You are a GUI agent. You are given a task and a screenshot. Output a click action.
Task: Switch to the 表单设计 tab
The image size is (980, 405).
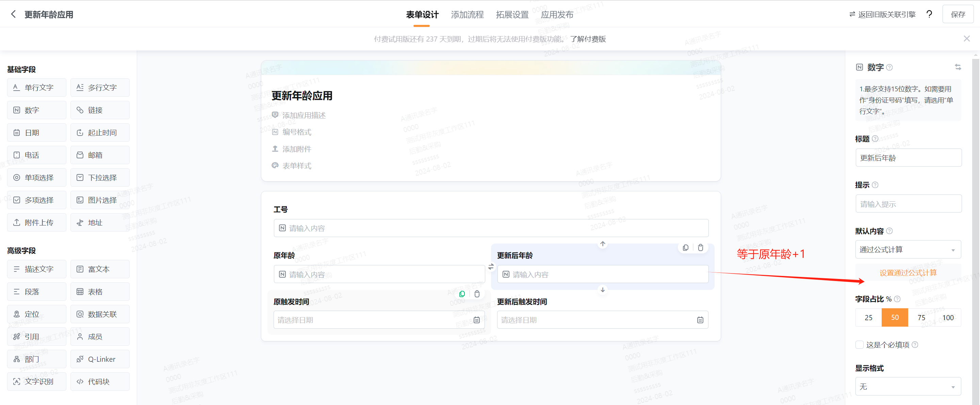pyautogui.click(x=422, y=15)
